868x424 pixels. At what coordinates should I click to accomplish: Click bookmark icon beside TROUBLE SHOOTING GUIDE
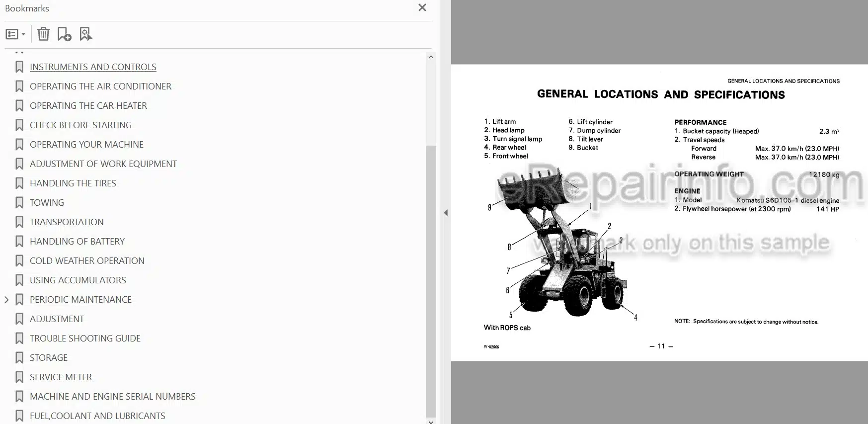(19, 338)
